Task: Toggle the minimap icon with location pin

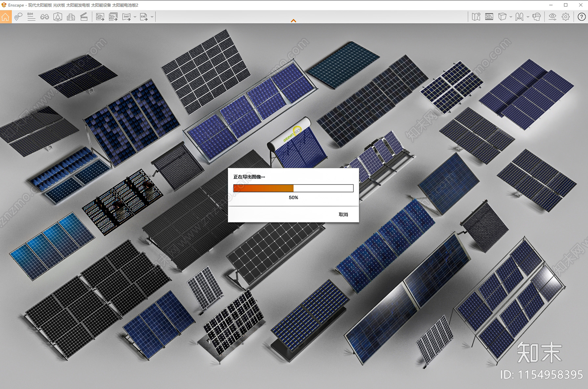Action: tap(476, 17)
